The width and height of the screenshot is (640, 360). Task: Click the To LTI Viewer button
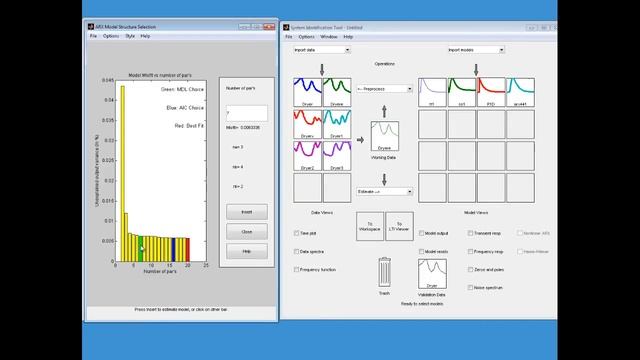399,227
